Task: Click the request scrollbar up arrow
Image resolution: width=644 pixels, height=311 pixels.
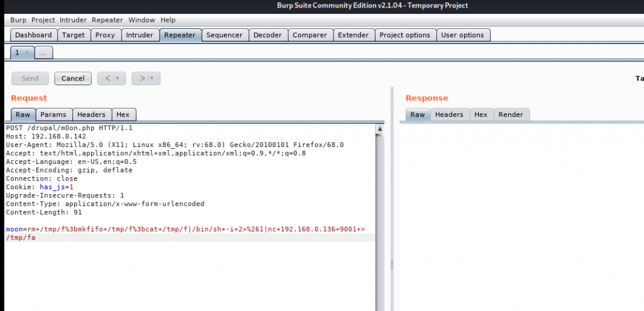Action: pyautogui.click(x=380, y=129)
